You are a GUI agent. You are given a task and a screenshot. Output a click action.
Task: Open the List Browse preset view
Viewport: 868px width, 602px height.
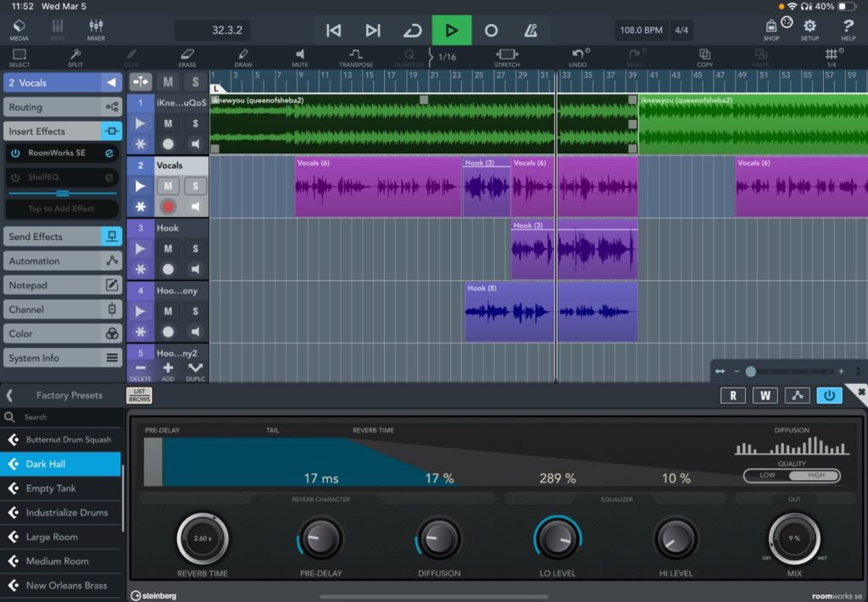tap(139, 395)
